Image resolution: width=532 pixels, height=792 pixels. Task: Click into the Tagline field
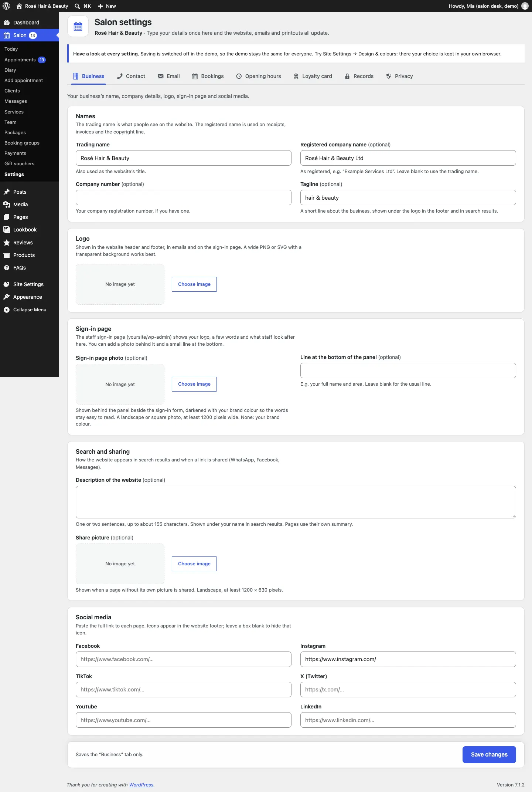coord(408,197)
